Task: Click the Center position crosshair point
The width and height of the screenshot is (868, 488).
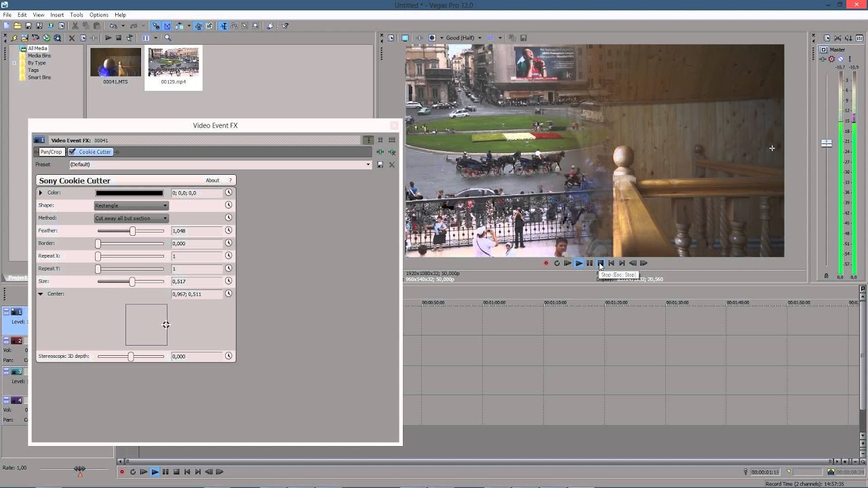Action: 165,325
